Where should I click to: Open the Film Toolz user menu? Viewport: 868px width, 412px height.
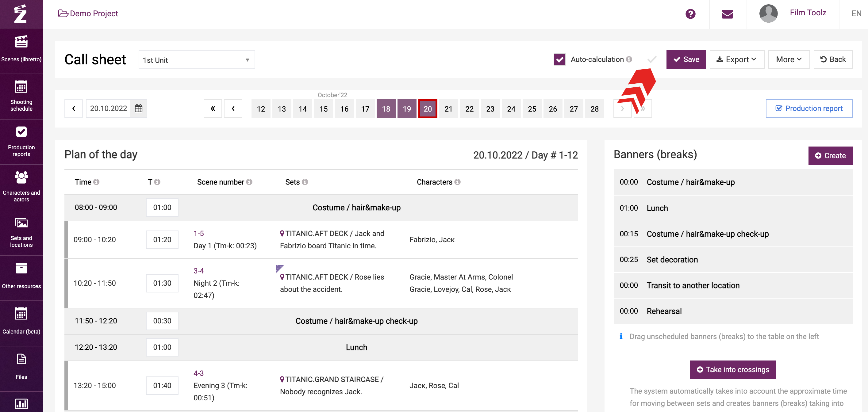(808, 13)
